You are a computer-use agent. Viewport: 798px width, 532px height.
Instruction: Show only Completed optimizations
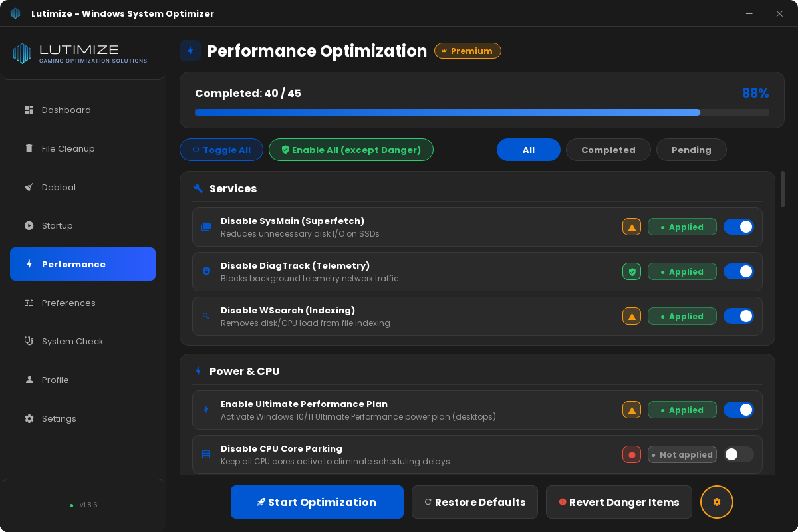pyautogui.click(x=608, y=150)
